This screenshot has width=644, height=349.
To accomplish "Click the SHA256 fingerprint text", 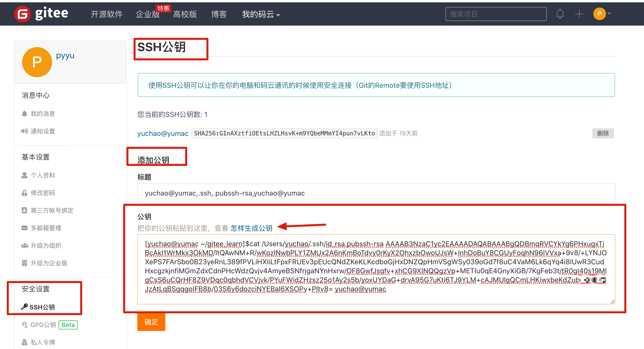I will pos(284,133).
